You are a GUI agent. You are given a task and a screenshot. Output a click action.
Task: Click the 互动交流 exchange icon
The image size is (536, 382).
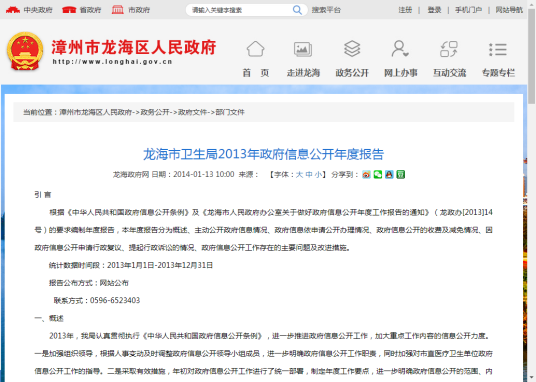click(x=449, y=49)
